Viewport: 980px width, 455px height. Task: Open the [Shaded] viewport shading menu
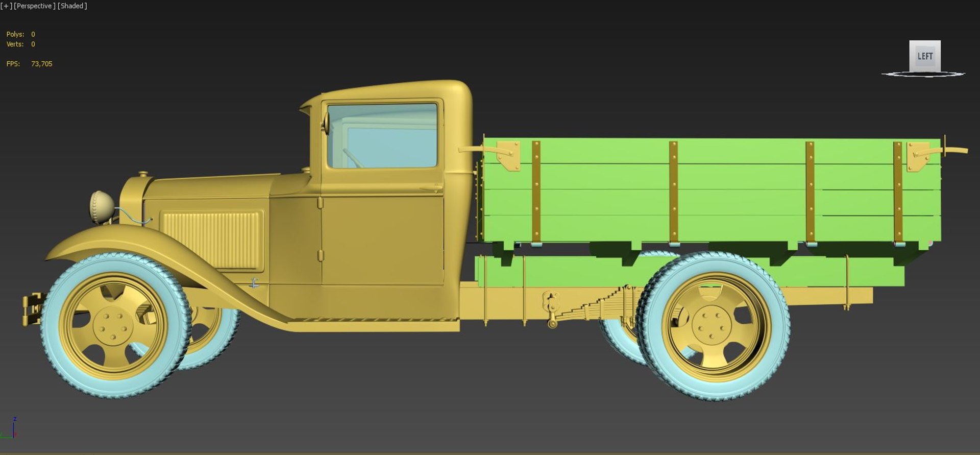72,6
